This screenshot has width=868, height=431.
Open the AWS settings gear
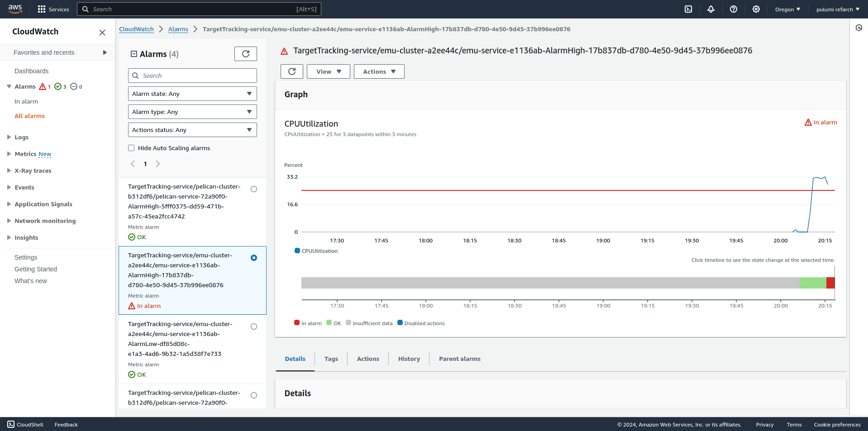[x=756, y=9]
